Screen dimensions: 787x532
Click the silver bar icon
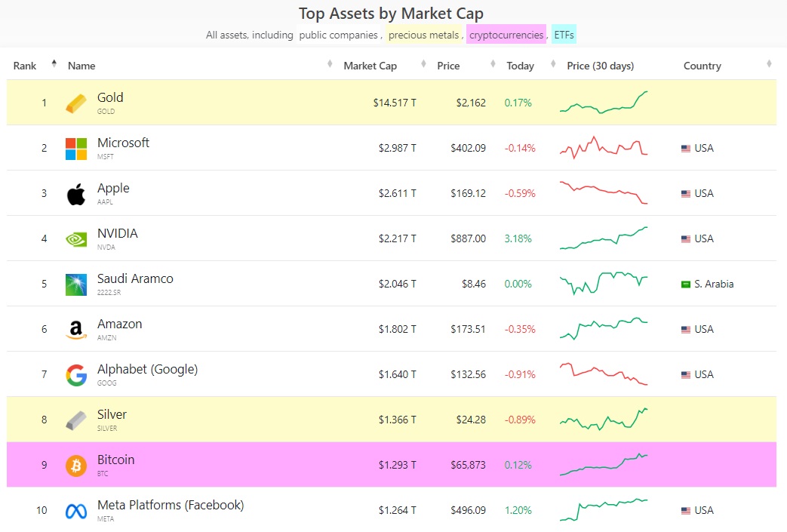coord(76,420)
